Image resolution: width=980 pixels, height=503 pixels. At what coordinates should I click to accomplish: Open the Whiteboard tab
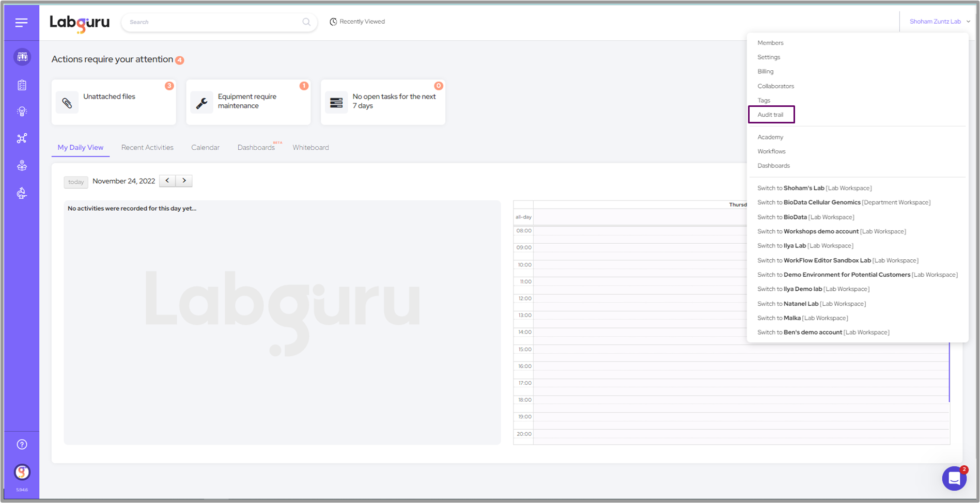click(x=310, y=148)
